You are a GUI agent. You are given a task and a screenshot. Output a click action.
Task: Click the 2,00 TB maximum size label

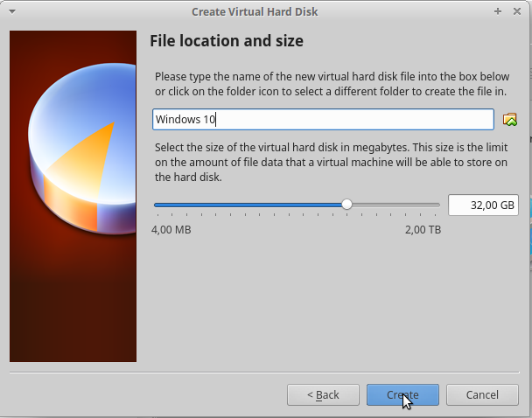click(x=423, y=230)
